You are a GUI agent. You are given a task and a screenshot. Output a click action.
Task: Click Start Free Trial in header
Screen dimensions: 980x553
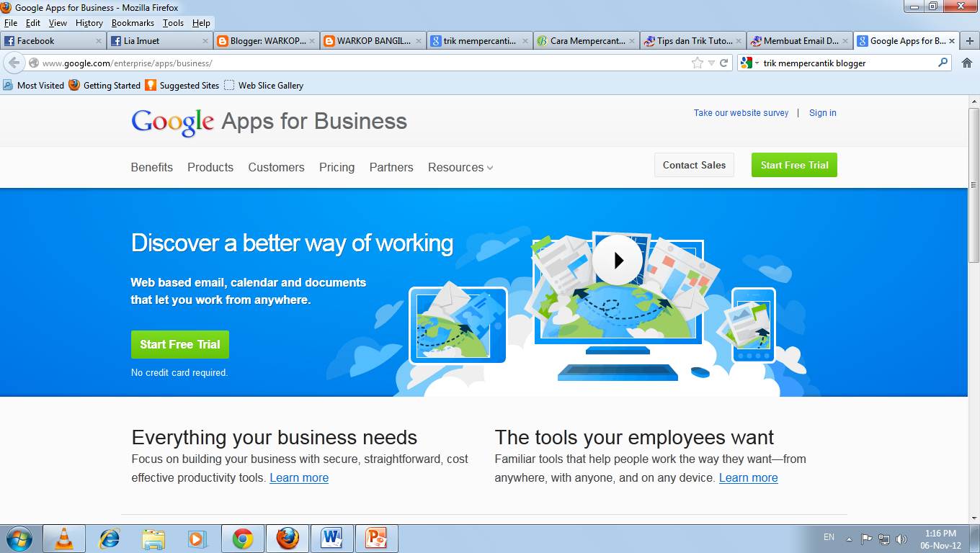pyautogui.click(x=794, y=165)
